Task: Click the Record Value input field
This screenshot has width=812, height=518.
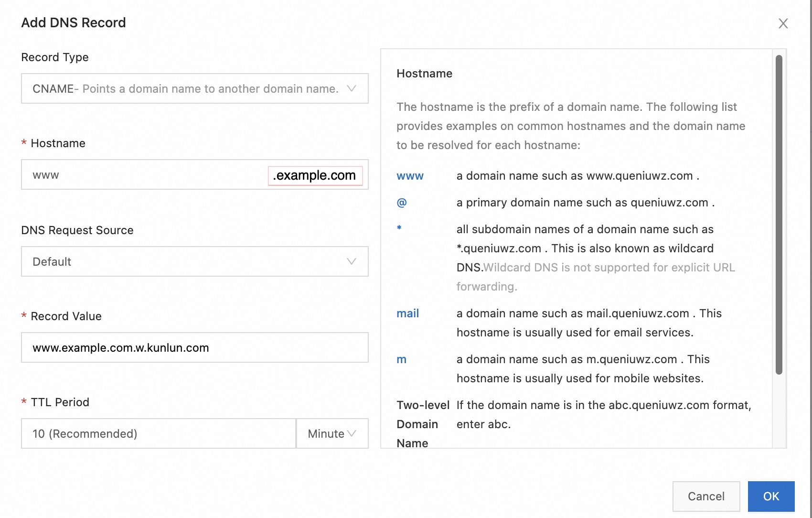Action: coord(194,348)
